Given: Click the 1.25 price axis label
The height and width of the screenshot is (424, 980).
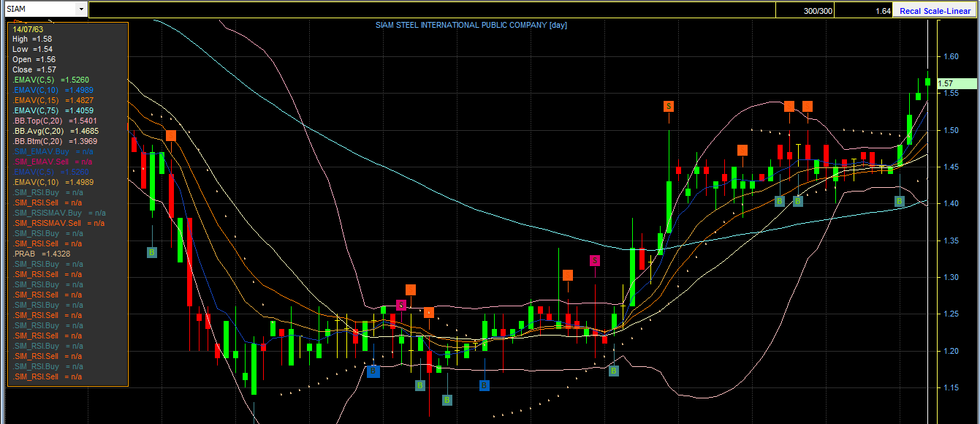Looking at the screenshot, I should point(950,314).
